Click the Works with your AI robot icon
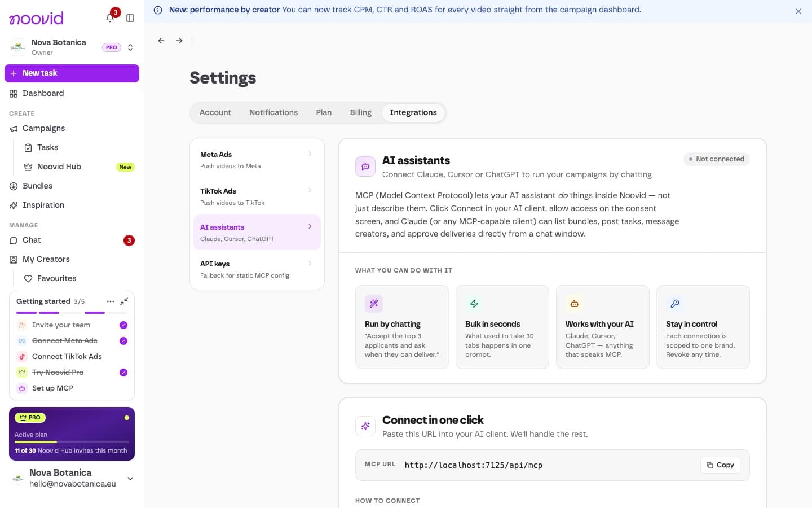Viewport: 812px width, 508px height. pos(575,304)
